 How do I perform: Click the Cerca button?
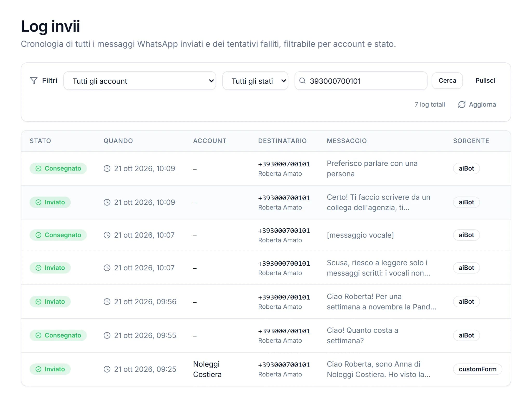(447, 81)
